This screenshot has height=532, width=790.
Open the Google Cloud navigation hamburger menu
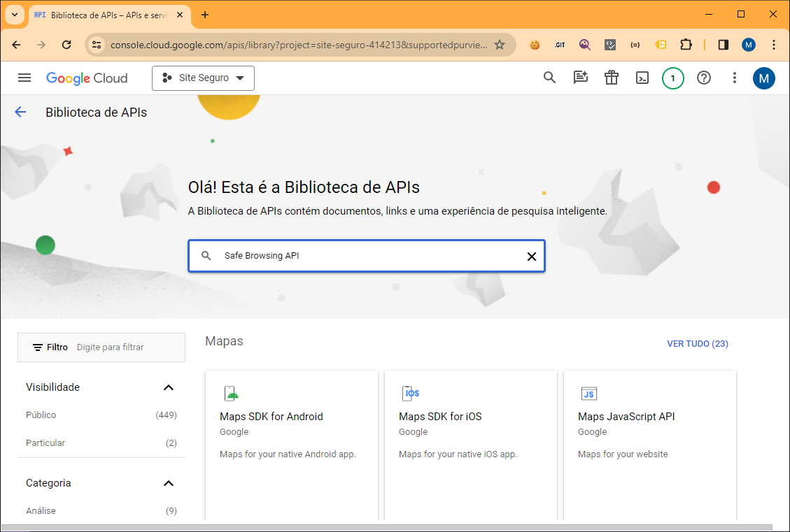point(24,78)
